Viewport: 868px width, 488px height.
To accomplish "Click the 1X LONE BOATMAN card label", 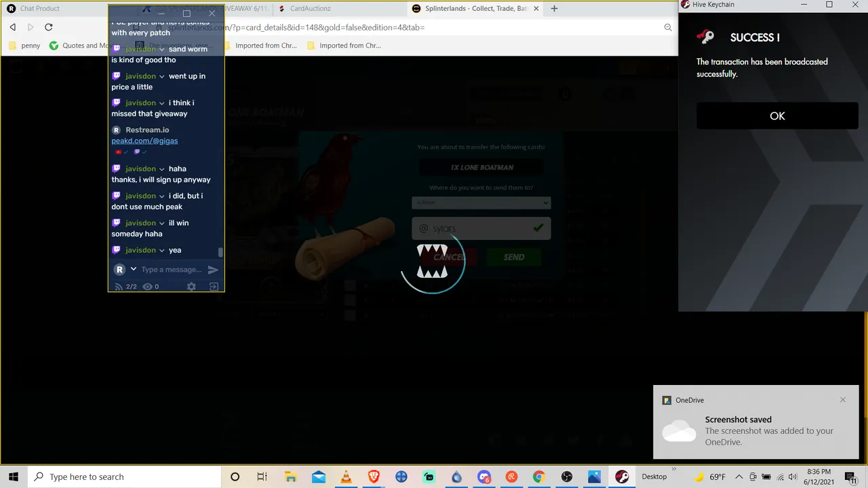I will tap(481, 167).
